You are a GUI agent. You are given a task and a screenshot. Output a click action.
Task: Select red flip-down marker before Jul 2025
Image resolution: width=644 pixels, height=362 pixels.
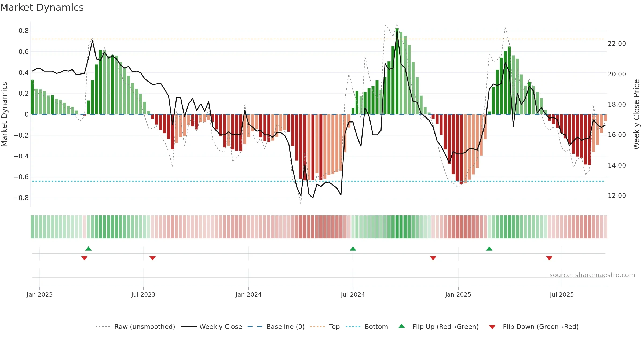(x=549, y=258)
